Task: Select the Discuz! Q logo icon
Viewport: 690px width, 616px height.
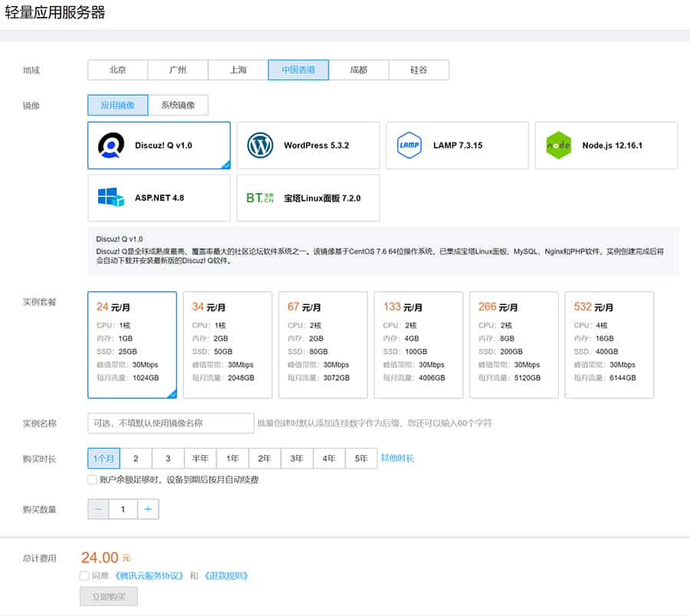Action: [111, 145]
